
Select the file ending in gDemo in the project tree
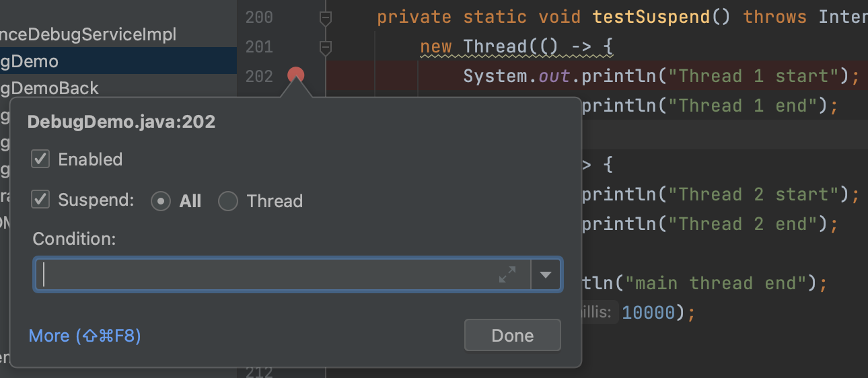pos(30,61)
